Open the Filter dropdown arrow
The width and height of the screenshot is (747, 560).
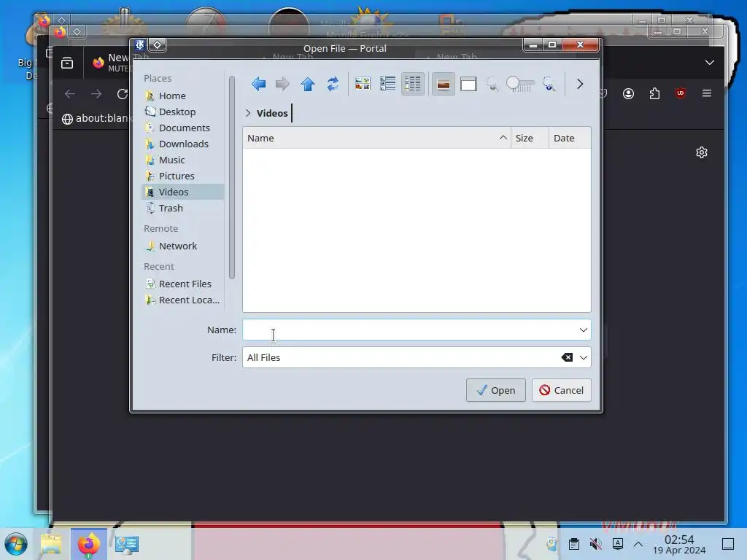(x=583, y=357)
